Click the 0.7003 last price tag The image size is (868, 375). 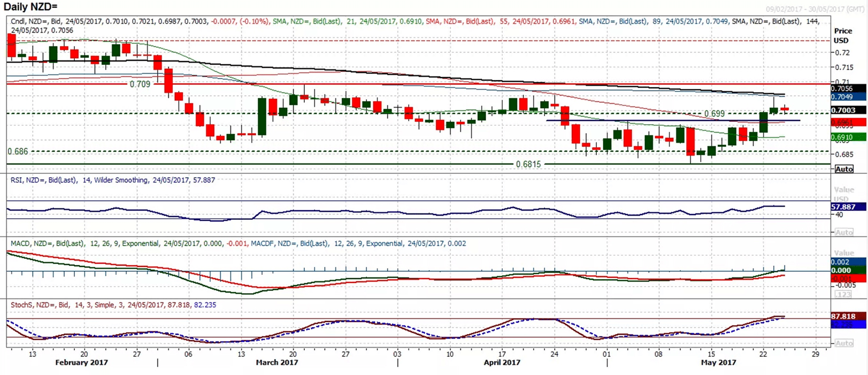(848, 110)
